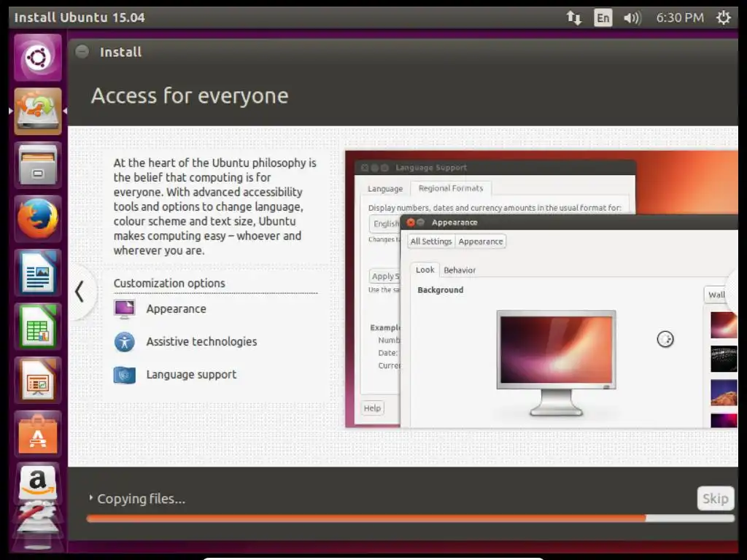Select the orange mountain wallpaper thumbnail
Viewport: 747px width, 560px height.
coord(724,392)
